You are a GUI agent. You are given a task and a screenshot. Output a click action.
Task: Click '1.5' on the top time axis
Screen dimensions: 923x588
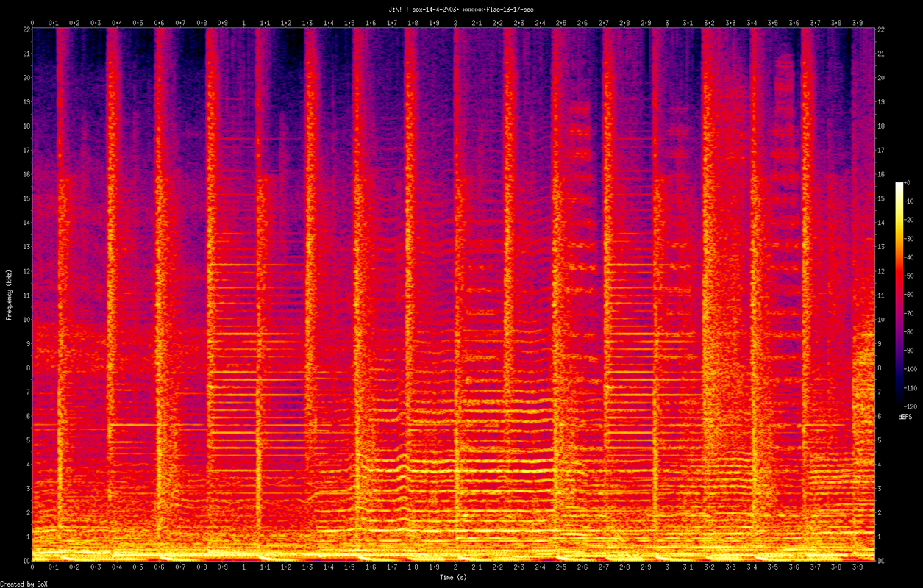[x=349, y=23]
